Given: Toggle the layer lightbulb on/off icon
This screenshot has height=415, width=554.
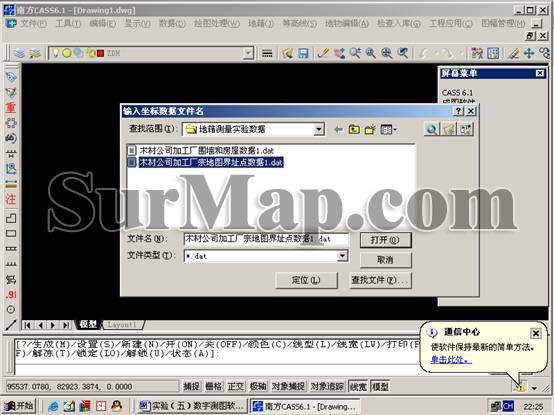Looking at the screenshot, I should 55,53.
